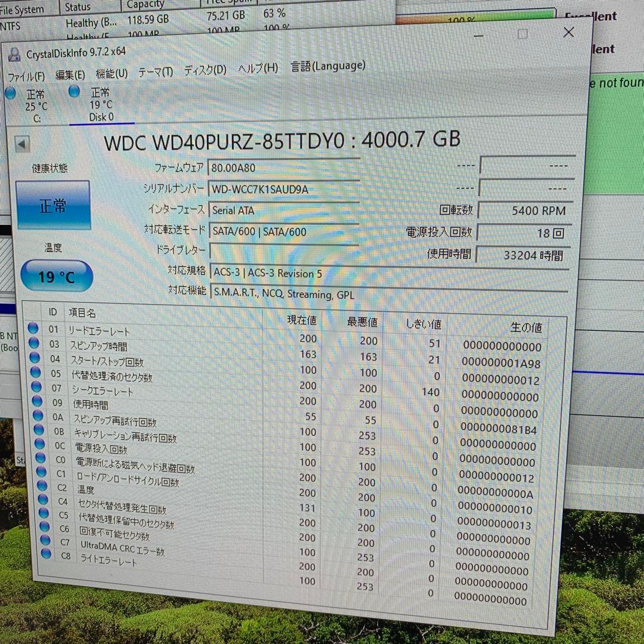The image size is (644, 644).
Task: Minimize the CrystalDiskInfo window
Action: (478, 36)
